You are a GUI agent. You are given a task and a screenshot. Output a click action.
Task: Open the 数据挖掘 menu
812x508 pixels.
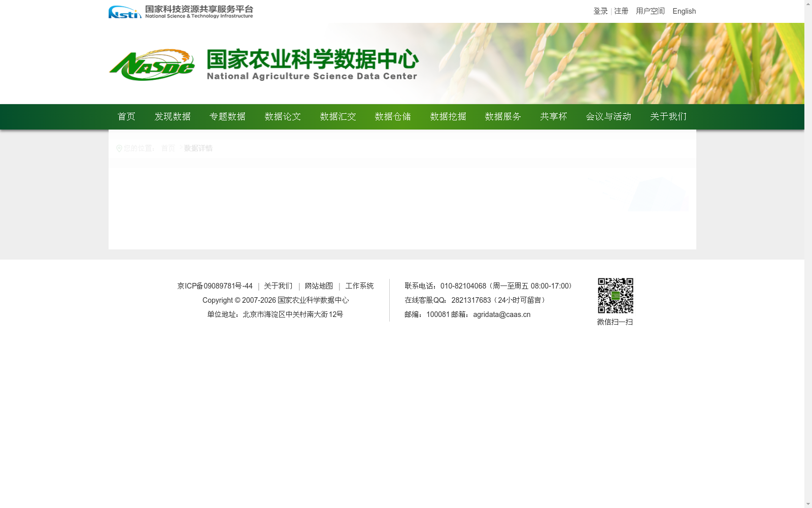(x=448, y=117)
